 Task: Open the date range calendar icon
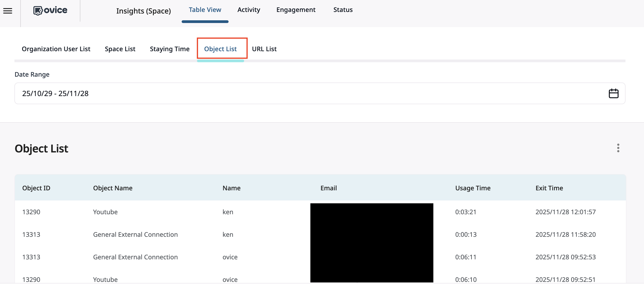click(613, 93)
